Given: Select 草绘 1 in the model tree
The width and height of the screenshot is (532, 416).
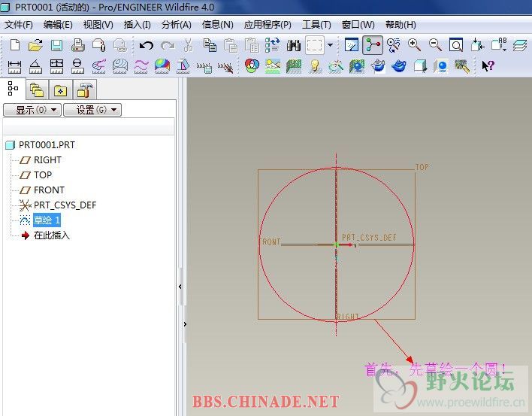Looking at the screenshot, I should click(x=47, y=220).
